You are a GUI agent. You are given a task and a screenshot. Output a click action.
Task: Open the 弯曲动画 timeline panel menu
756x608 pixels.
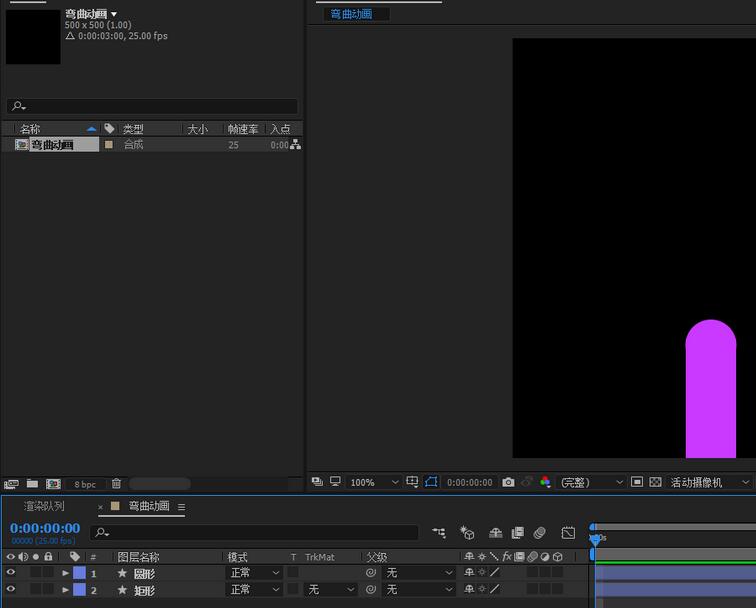pos(181,507)
